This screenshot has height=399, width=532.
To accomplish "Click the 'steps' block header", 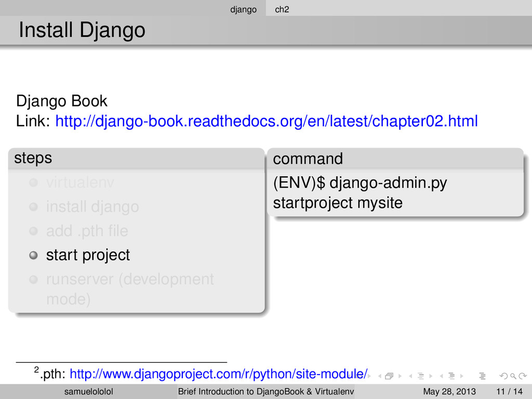I will click(137, 158).
